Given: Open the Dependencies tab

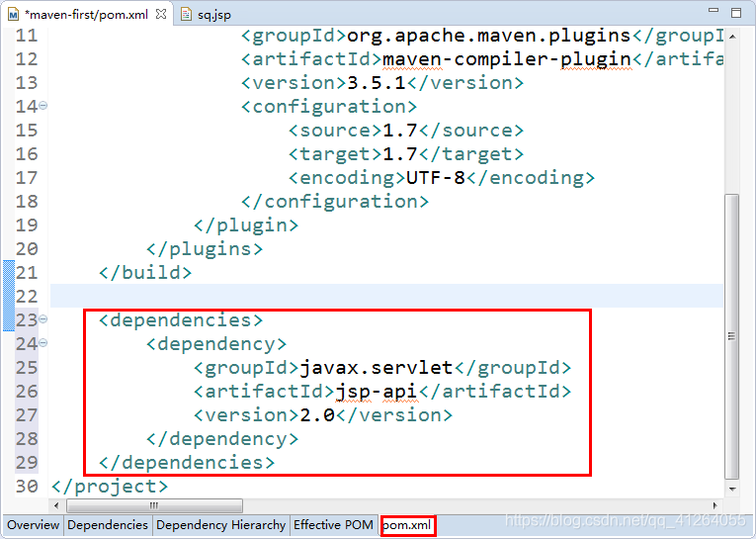Looking at the screenshot, I should coord(108,525).
